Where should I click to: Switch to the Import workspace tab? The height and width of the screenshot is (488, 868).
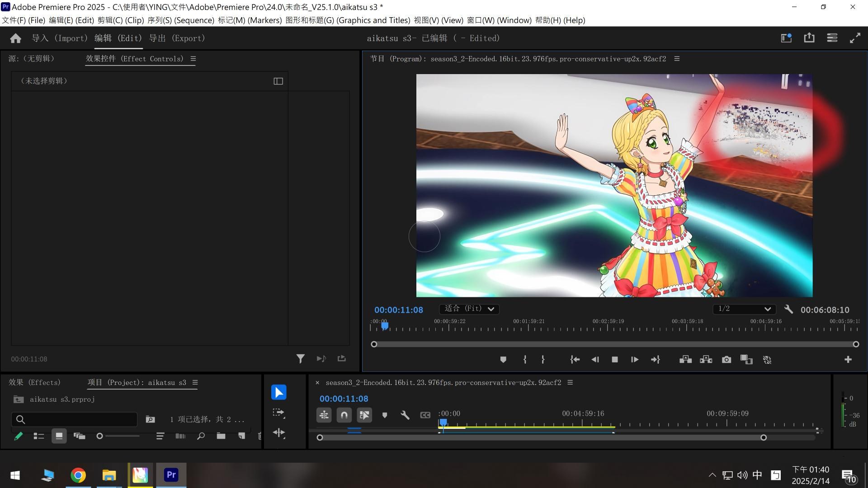pyautogui.click(x=59, y=38)
